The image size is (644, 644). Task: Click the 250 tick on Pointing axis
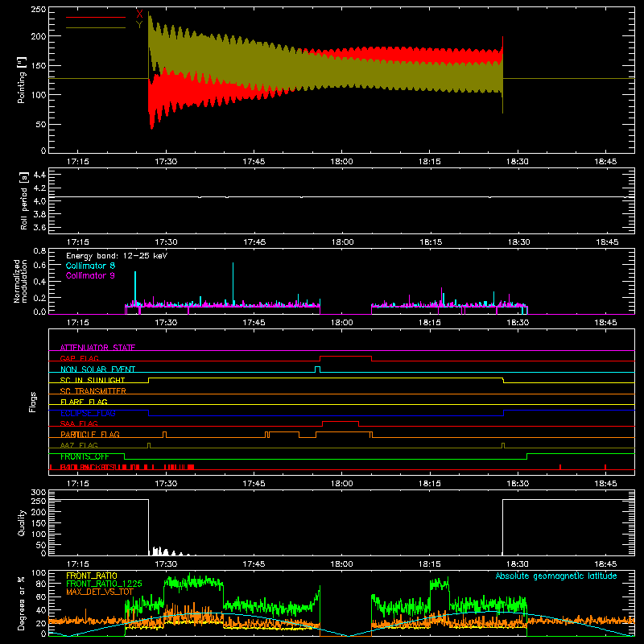[38, 10]
